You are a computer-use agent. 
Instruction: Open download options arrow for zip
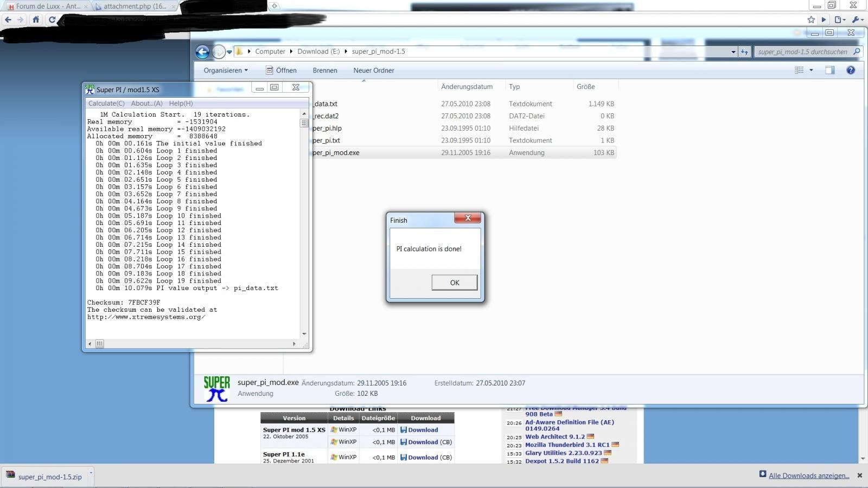91,473
